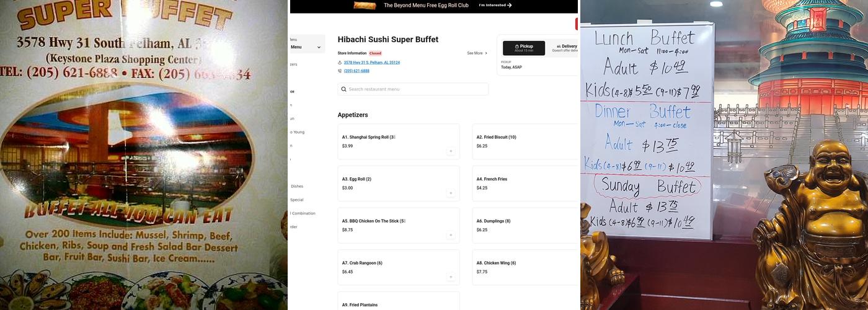Click the phone icon beside the number
This screenshot has width=868, height=310.
340,71
